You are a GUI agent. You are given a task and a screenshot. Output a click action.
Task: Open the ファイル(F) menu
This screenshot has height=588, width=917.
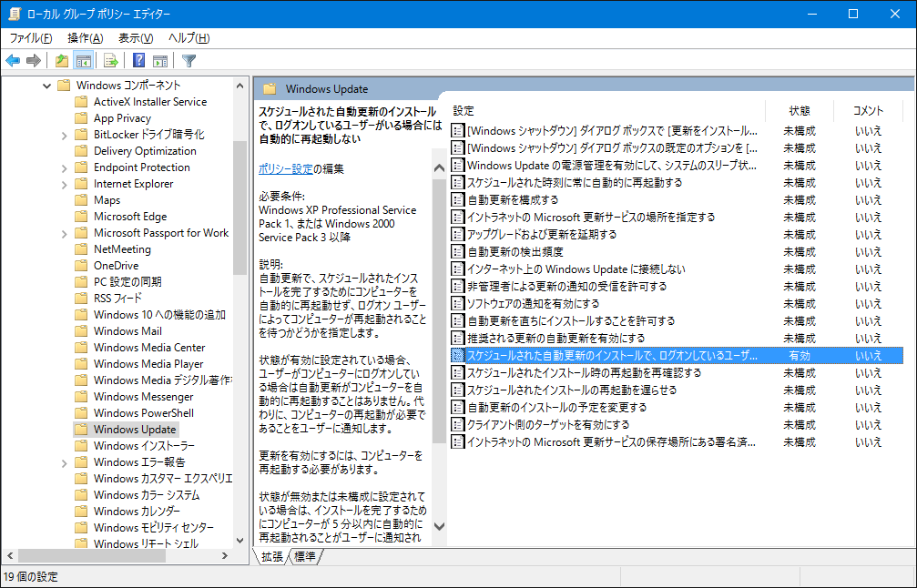(x=31, y=38)
